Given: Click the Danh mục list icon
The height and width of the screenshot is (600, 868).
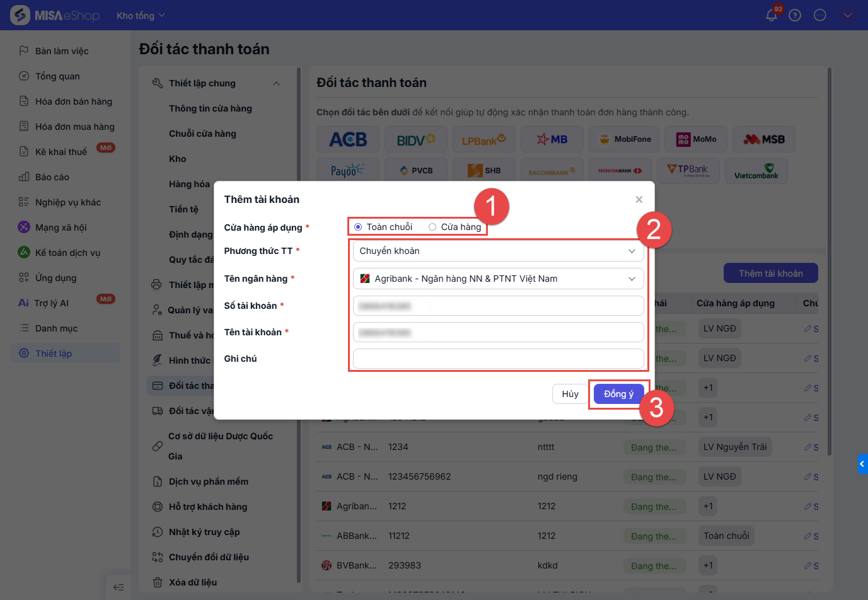Looking at the screenshot, I should [24, 328].
